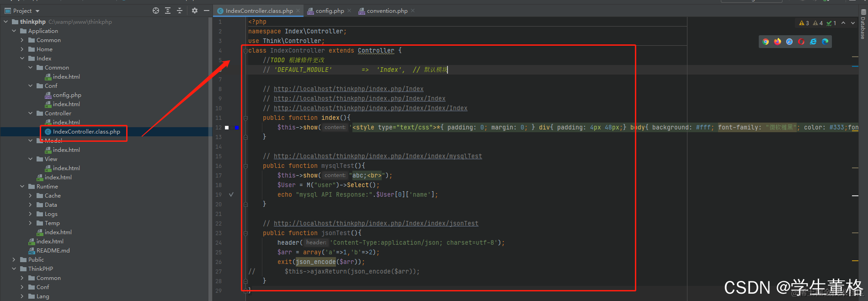The height and width of the screenshot is (301, 868).
Task: Click the Controller class name on line 4
Action: tap(376, 50)
